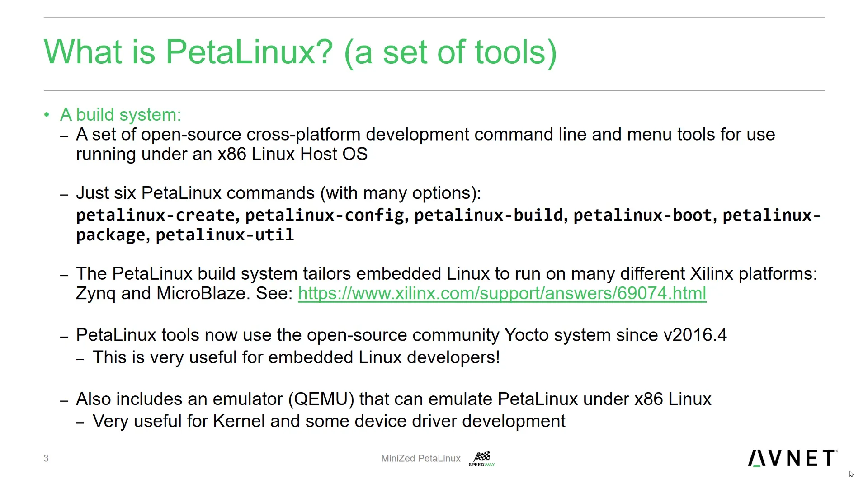This screenshot has width=868, height=488.
Task: Click 'running under an x86 Linux Host OS'
Action: (222, 154)
